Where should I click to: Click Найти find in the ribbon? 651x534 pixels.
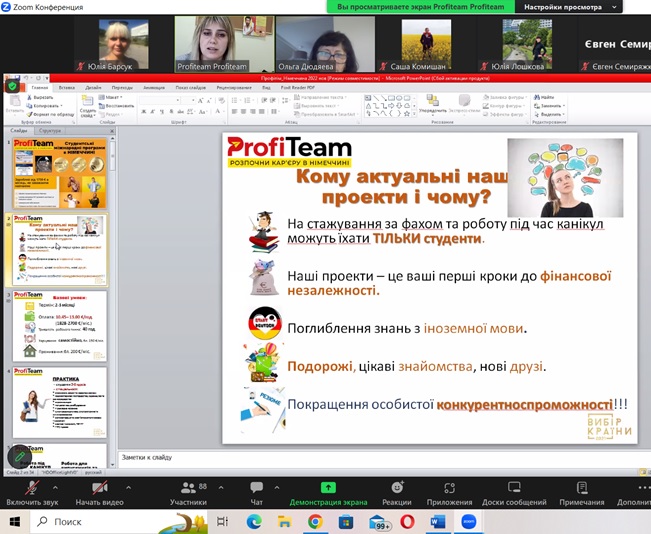point(544,97)
